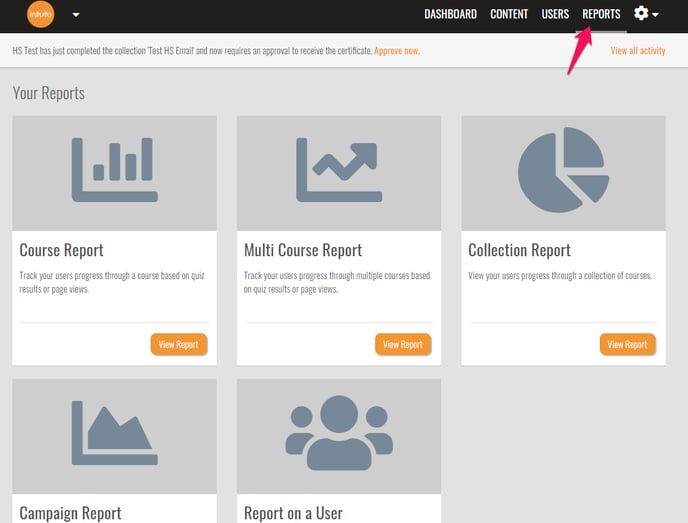The width and height of the screenshot is (688, 523).
Task: Click the trend line icon for Multi Course Report
Action: click(339, 172)
